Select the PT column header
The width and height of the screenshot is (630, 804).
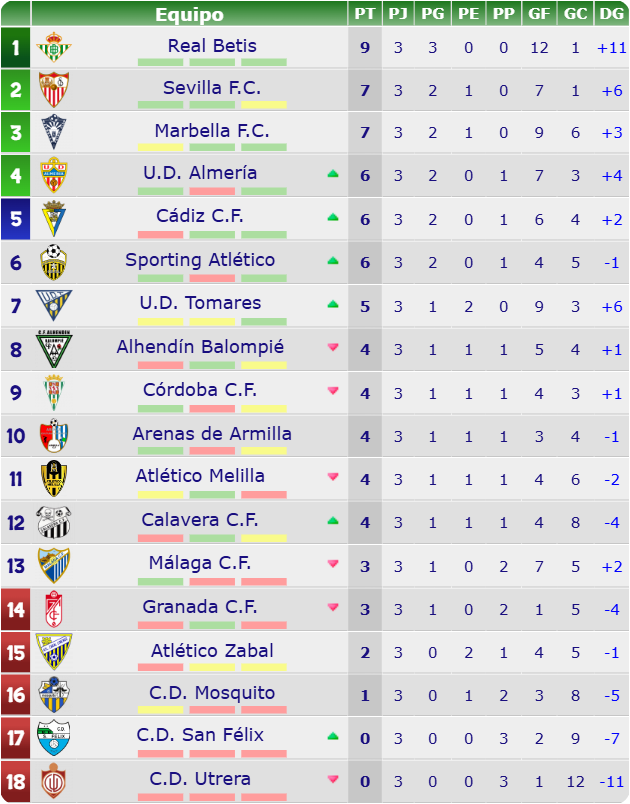point(364,13)
